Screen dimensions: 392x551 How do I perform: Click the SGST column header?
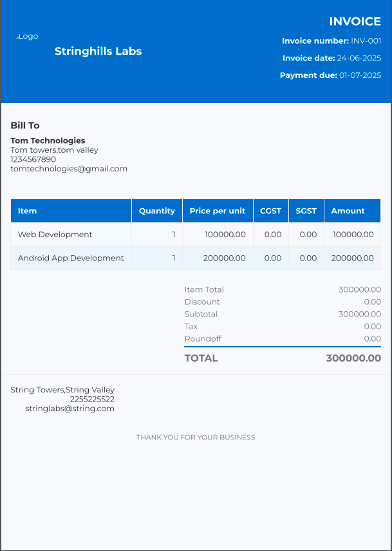(306, 211)
